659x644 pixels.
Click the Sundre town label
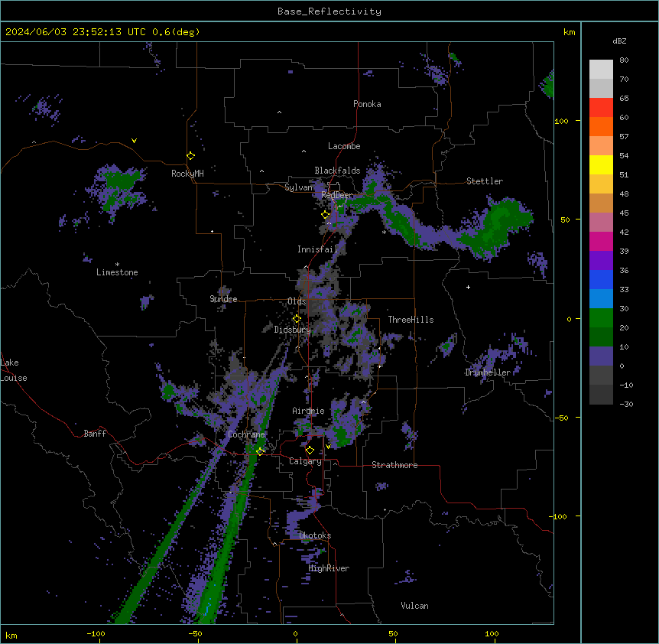click(x=223, y=299)
